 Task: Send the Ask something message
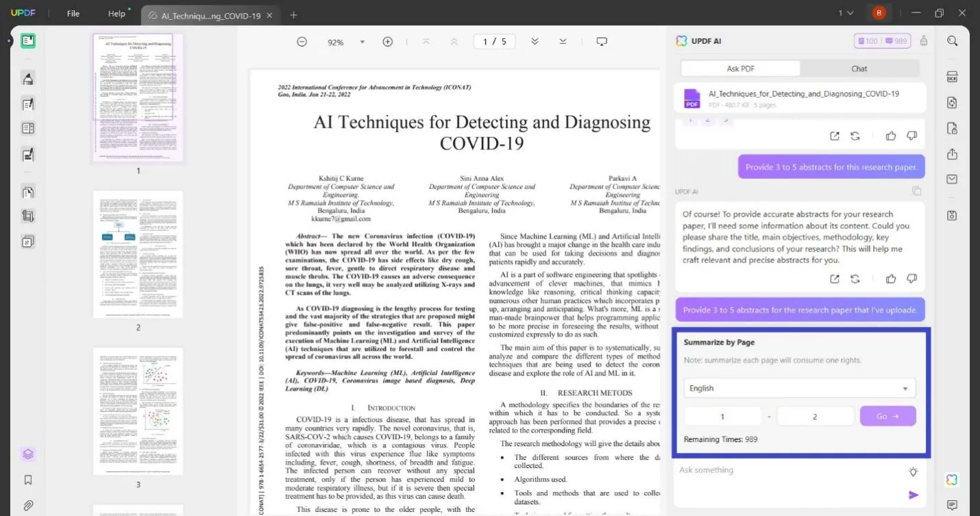914,495
